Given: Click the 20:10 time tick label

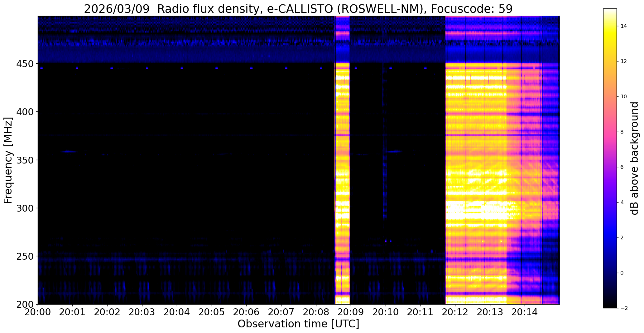Looking at the screenshot, I should click(386, 311).
